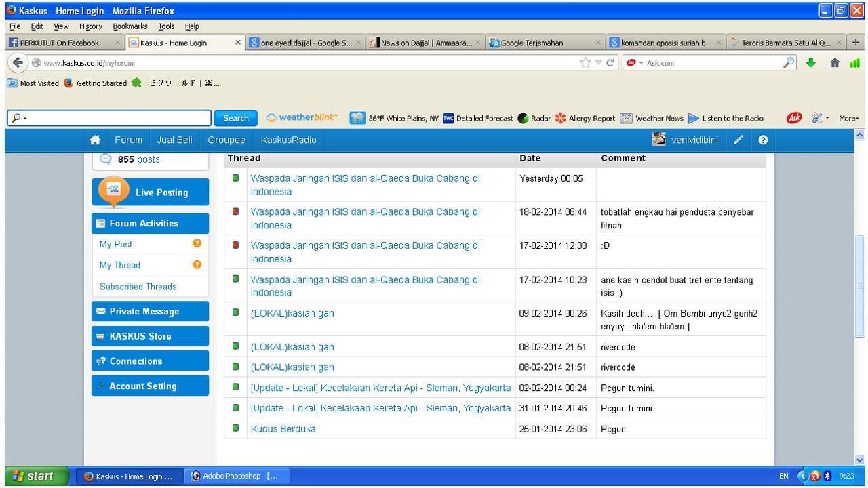The image size is (868, 488).
Task: Open the File menu
Action: point(16,26)
